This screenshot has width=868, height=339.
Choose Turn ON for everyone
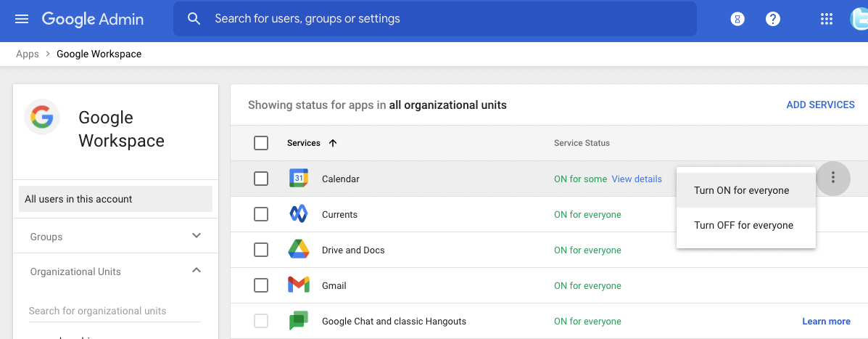coord(745,190)
